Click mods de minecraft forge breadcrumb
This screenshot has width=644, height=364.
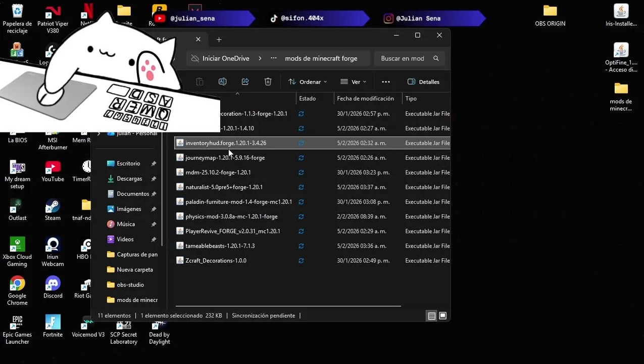(x=321, y=58)
